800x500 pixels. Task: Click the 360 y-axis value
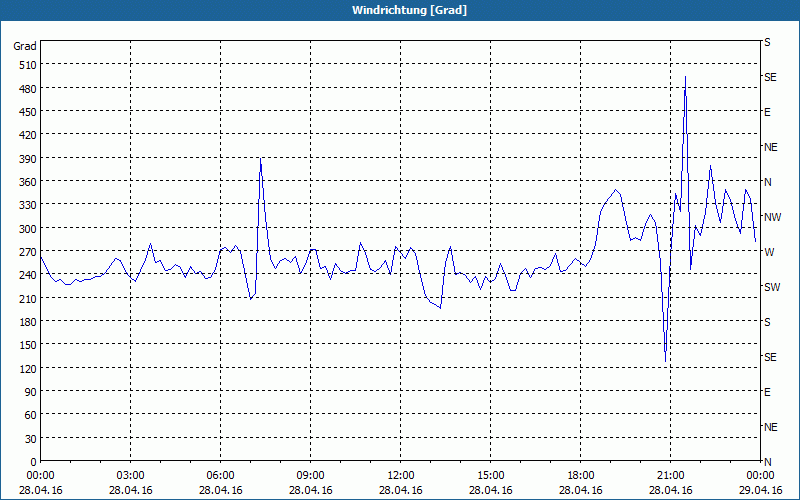pos(28,182)
